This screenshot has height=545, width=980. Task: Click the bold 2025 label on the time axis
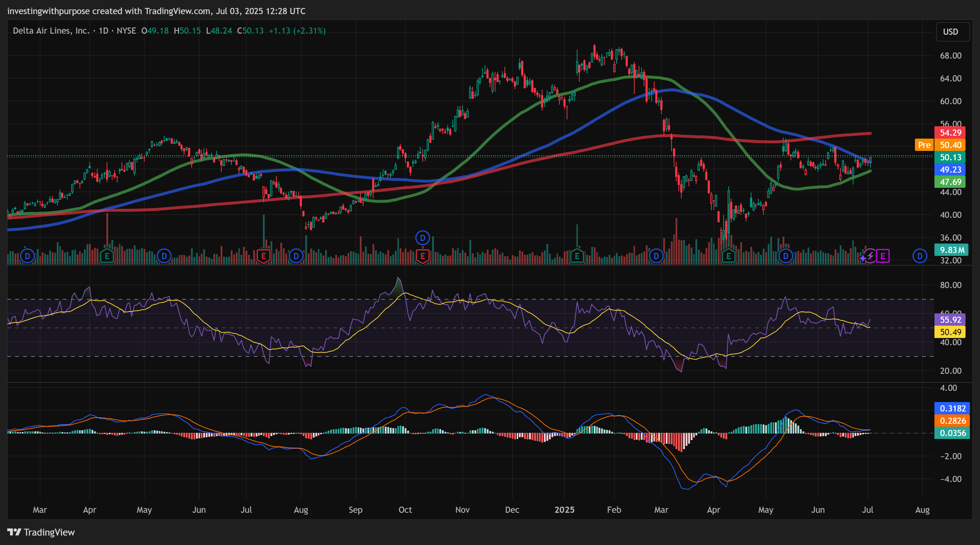pyautogui.click(x=564, y=510)
